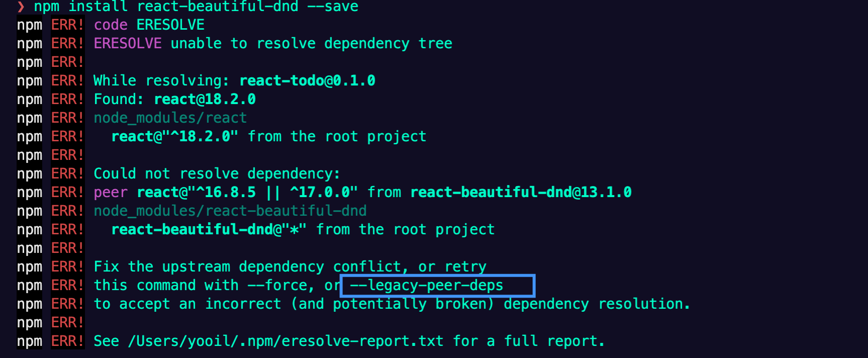Click the 'node_modules/react' path line
The image size is (868, 358).
coord(170,118)
